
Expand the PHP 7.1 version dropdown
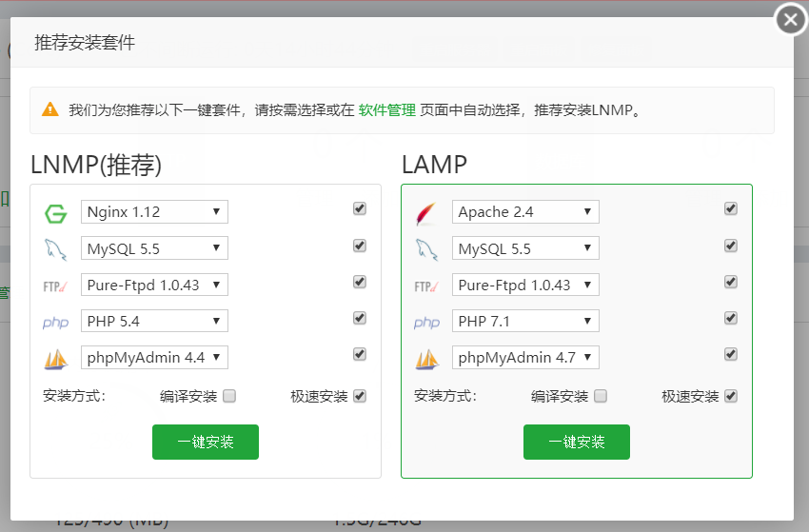[x=525, y=321]
